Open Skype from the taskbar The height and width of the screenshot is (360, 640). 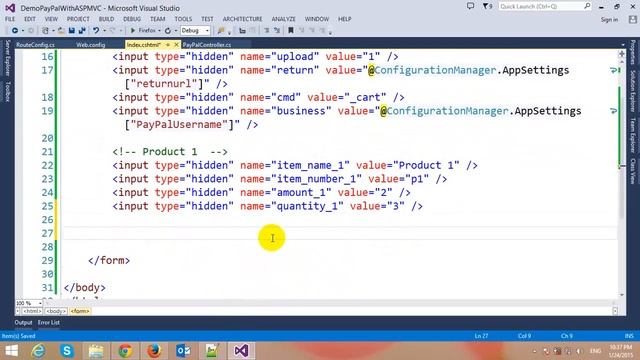pyautogui.click(x=67, y=351)
